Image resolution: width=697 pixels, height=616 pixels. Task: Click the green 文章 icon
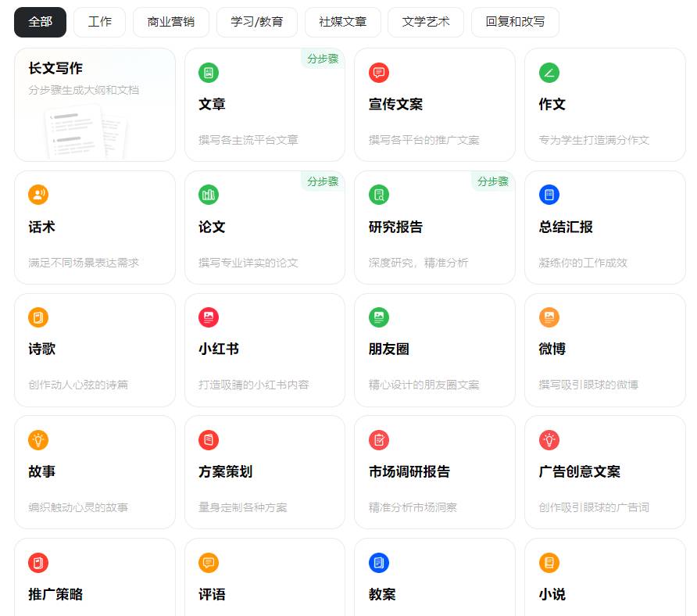pyautogui.click(x=209, y=73)
